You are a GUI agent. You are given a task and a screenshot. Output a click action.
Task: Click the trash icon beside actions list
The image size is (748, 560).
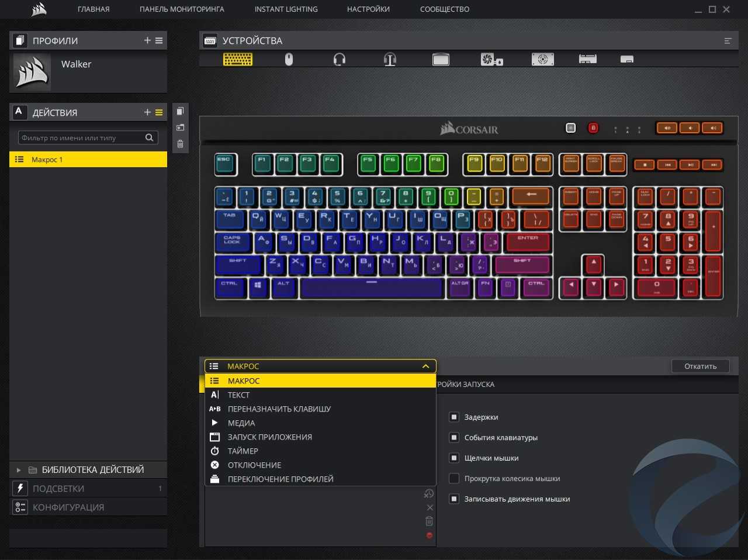pyautogui.click(x=180, y=144)
